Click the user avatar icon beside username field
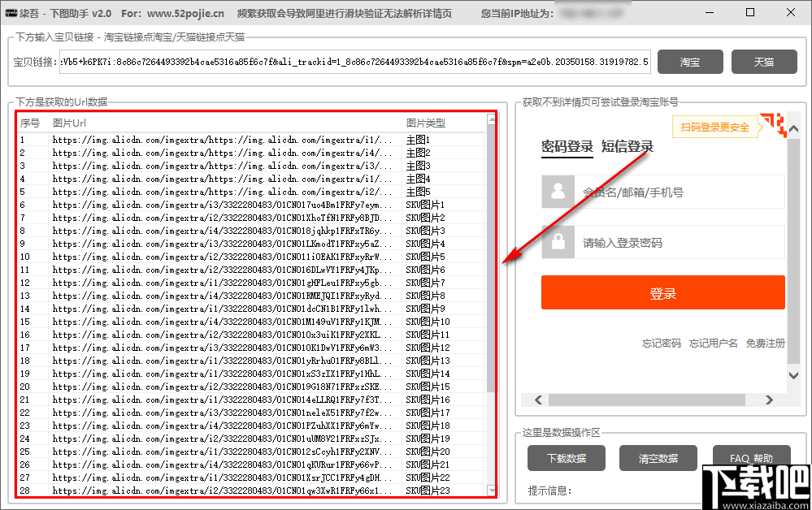The image size is (812, 510). click(x=558, y=192)
